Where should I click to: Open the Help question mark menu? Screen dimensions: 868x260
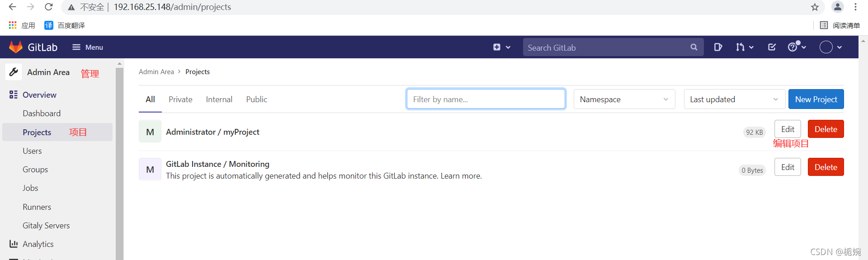pos(797,47)
